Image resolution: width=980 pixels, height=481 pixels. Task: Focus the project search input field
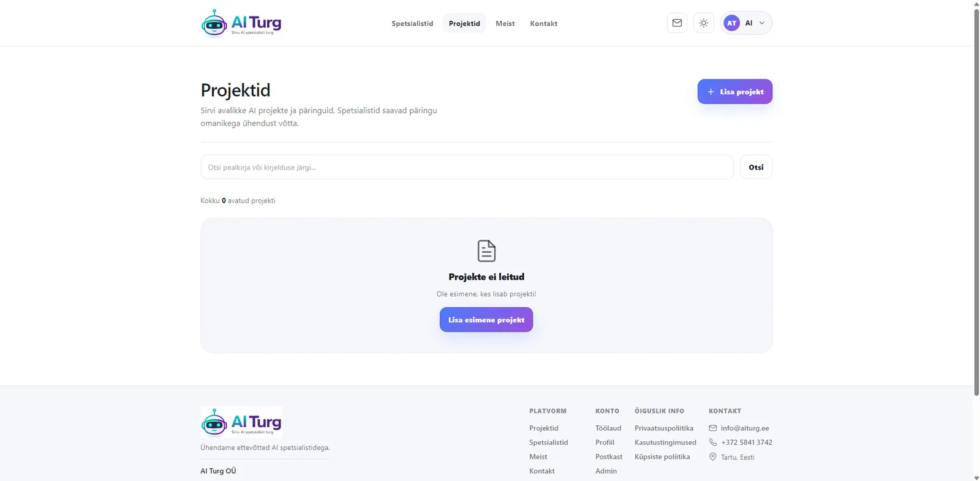467,167
